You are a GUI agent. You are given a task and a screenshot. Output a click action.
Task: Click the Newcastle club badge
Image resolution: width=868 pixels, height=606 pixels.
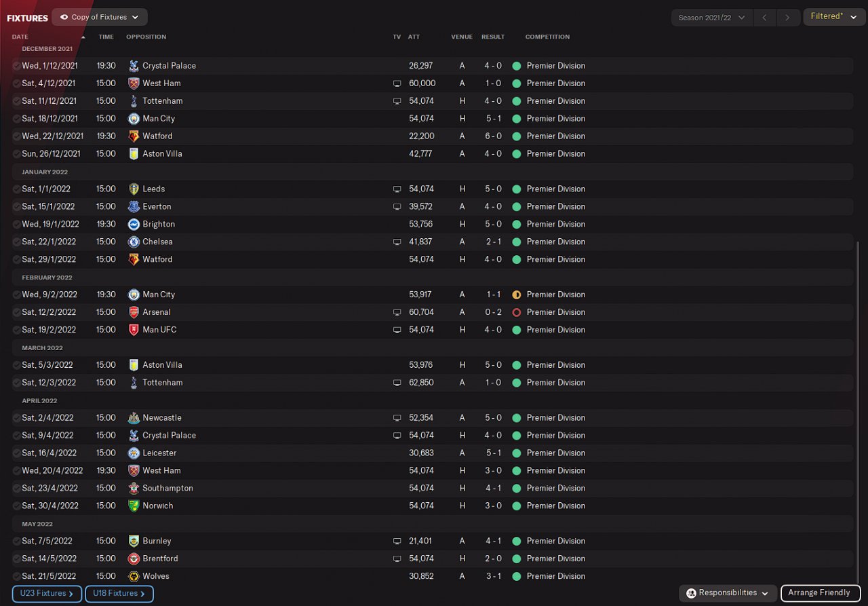click(x=134, y=418)
